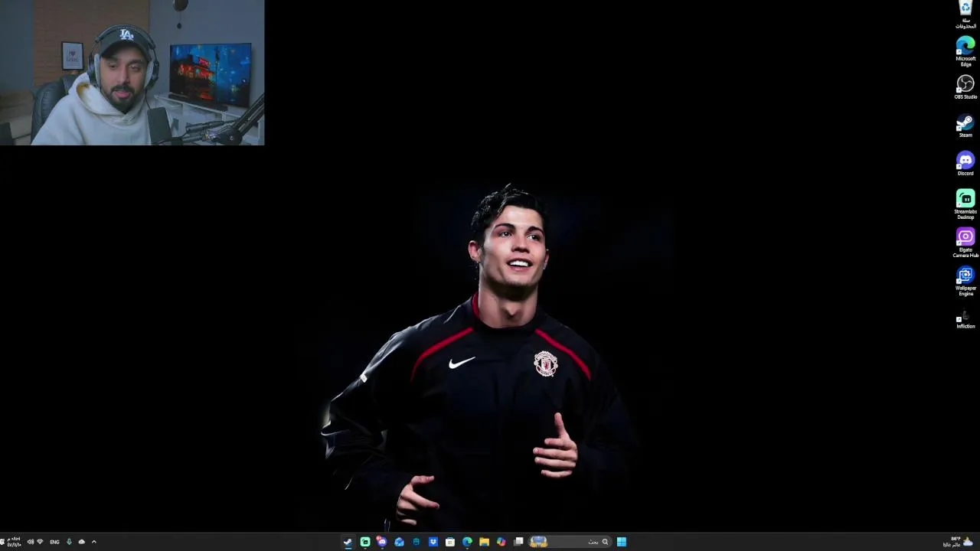This screenshot has height=551, width=980.
Task: Open the Mail app in taskbar
Action: [x=399, y=542]
